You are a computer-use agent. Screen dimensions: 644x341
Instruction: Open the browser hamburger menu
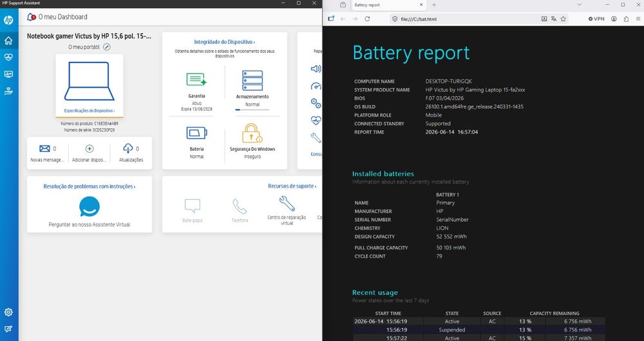click(638, 19)
